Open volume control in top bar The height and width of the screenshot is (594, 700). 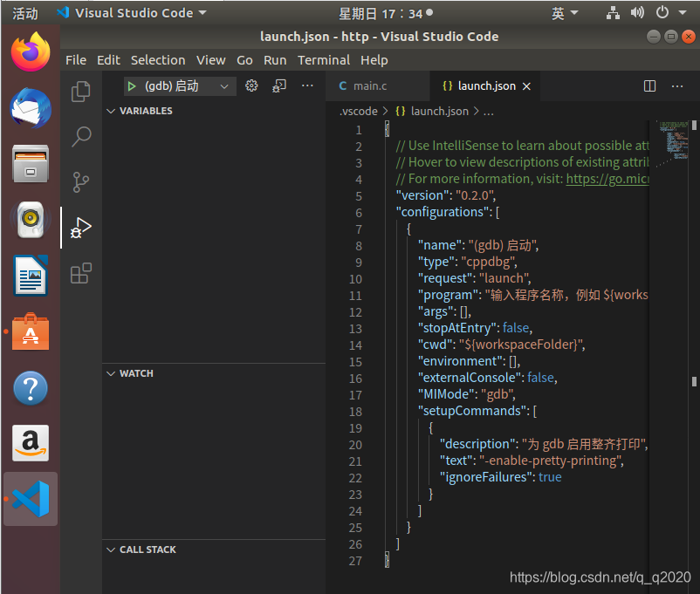tap(637, 12)
